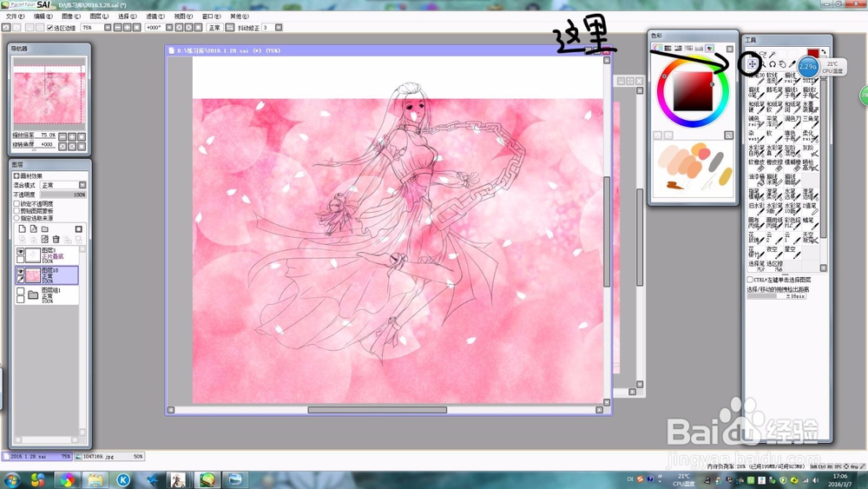Select the Lasso selection tool
This screenshot has width=868, height=489.
coord(764,54)
